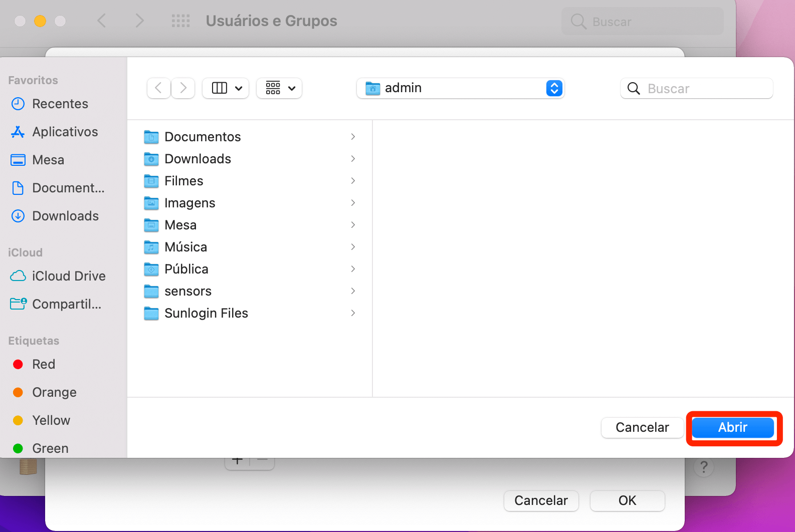Click Cancelar in the file dialog
Image resolution: width=795 pixels, height=532 pixels.
coord(642,427)
